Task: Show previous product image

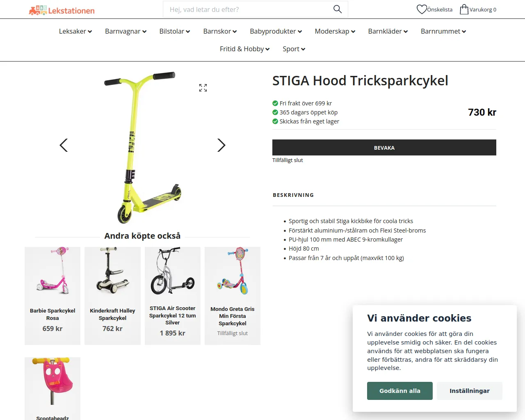Action: click(x=64, y=145)
